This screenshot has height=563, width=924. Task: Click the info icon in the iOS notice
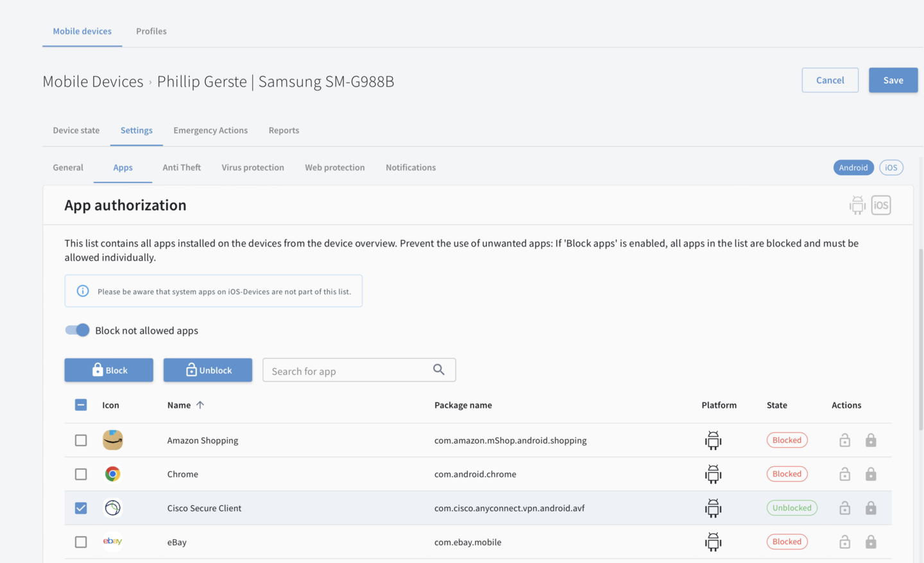[x=83, y=291]
